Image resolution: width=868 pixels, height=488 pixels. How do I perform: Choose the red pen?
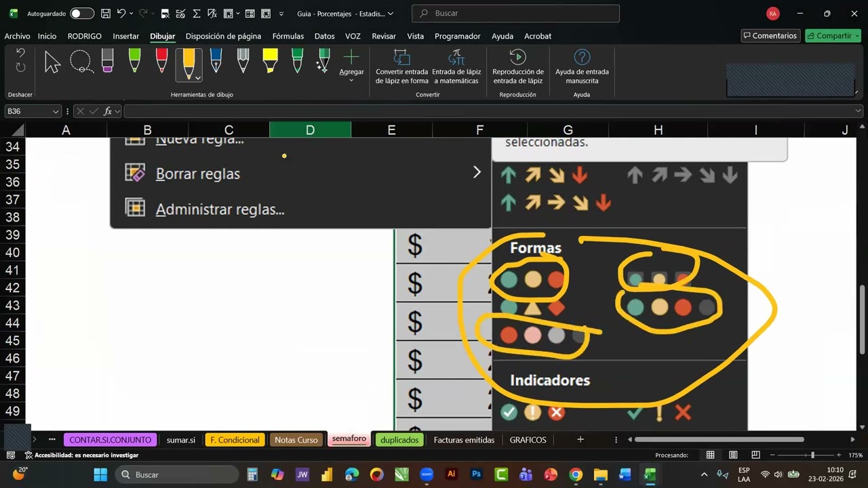click(161, 60)
